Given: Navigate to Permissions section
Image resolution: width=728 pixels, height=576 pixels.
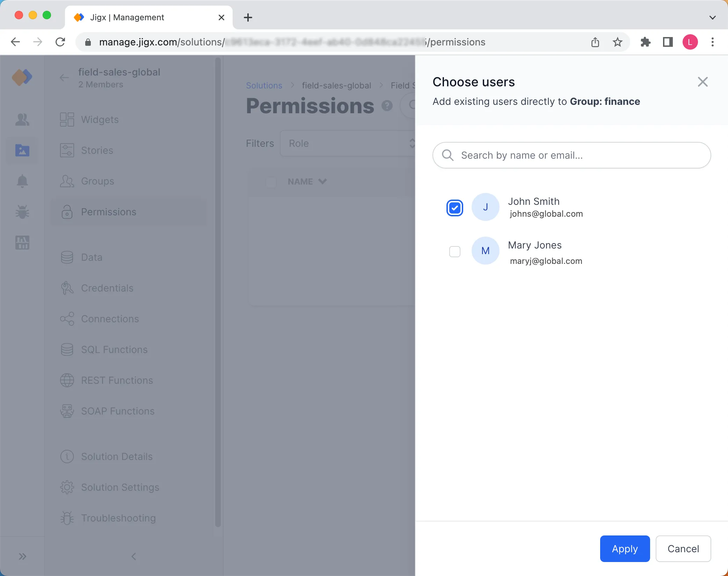Looking at the screenshot, I should (109, 212).
